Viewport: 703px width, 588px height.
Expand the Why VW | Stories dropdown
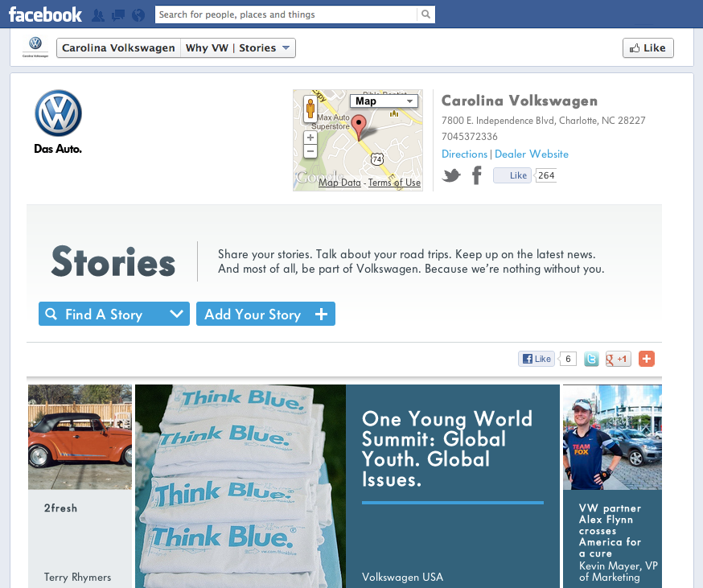click(x=237, y=48)
